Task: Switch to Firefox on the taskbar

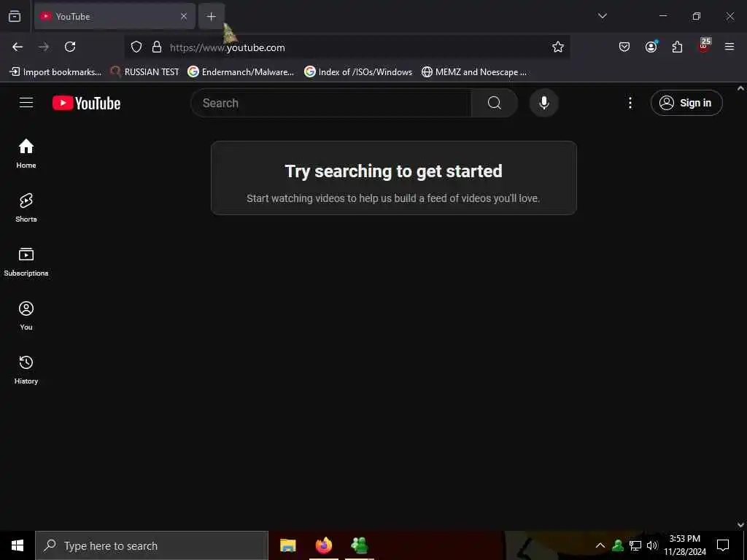Action: click(x=324, y=545)
